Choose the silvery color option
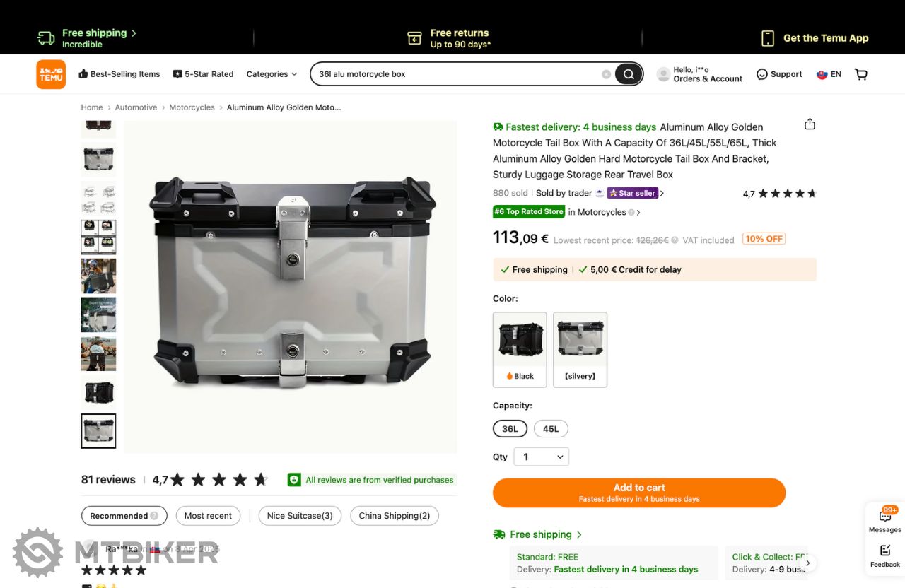 580,350
